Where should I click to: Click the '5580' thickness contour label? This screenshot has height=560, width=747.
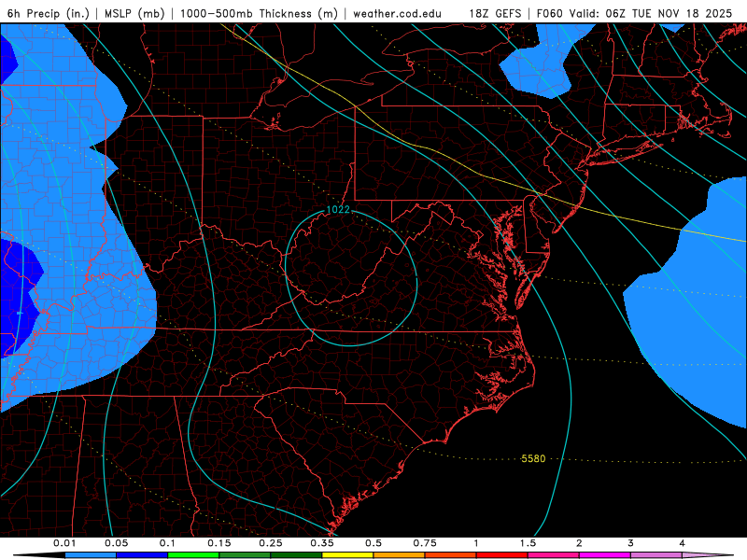[533, 458]
